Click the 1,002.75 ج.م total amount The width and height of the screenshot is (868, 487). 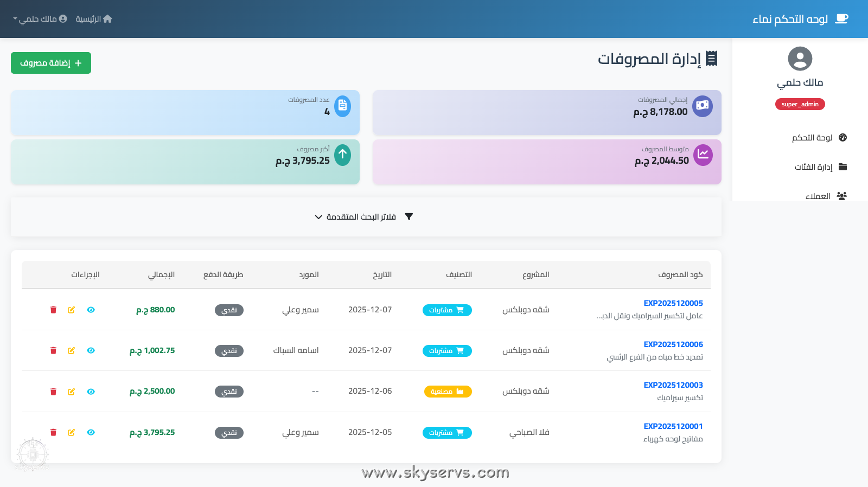pyautogui.click(x=152, y=350)
